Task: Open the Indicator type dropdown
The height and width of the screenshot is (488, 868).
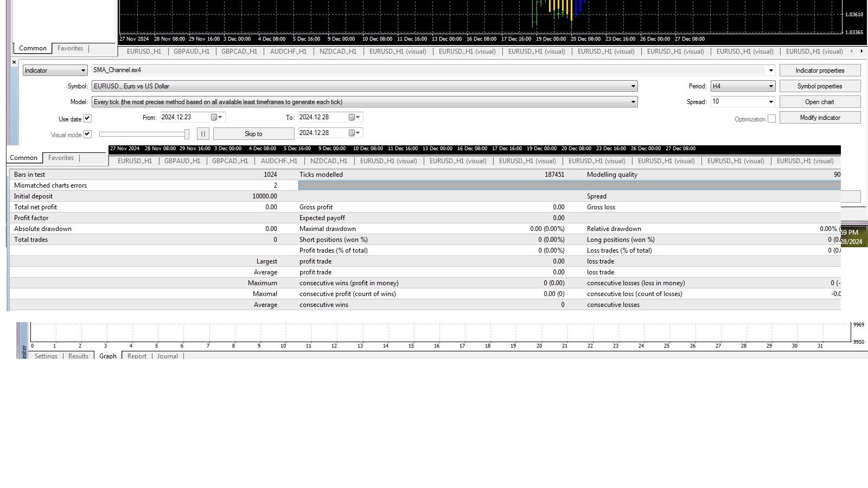Action: click(x=55, y=70)
